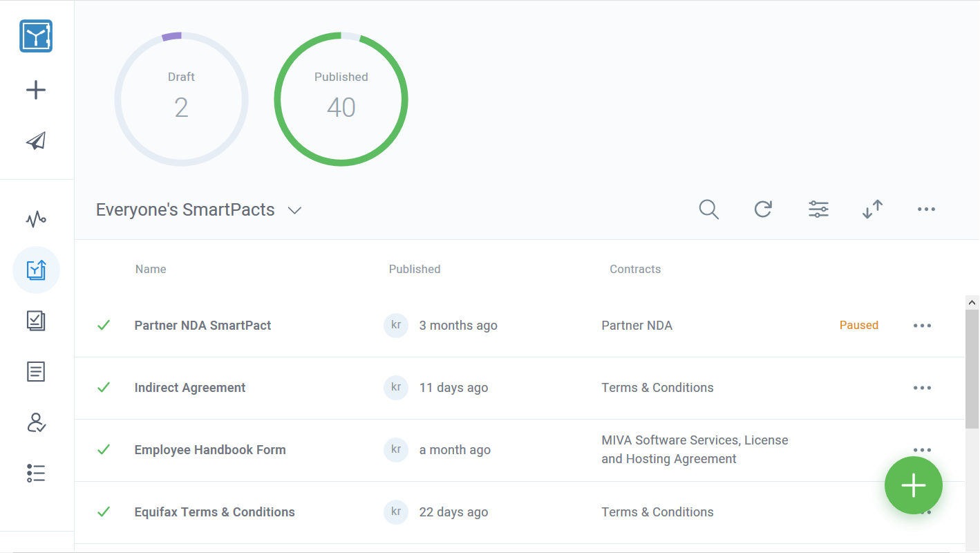Click the search magnifier icon
980x553 pixels.
pos(709,209)
